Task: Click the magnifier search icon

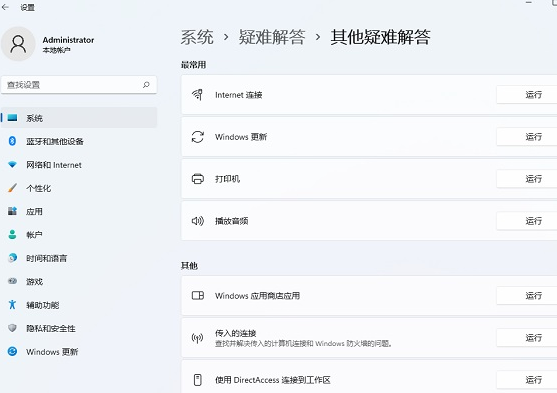Action: 146,85
